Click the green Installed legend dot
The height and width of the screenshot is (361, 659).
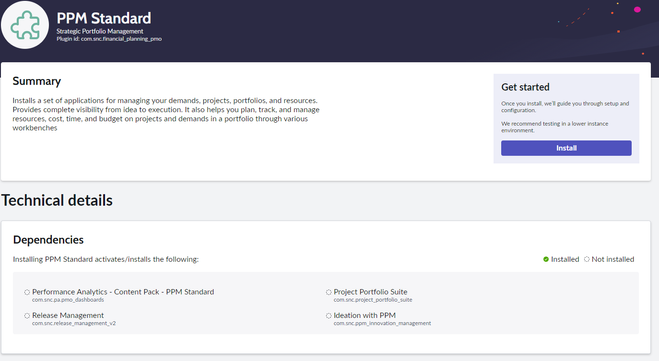coord(546,259)
